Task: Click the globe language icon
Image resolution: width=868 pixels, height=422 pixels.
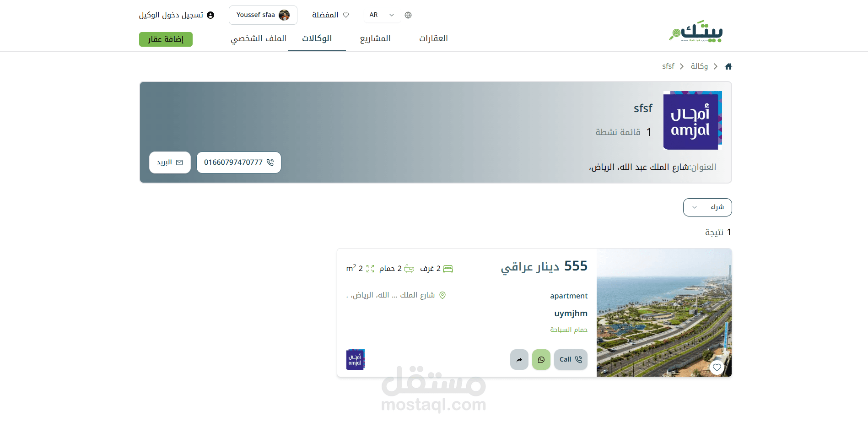Action: 408,15
